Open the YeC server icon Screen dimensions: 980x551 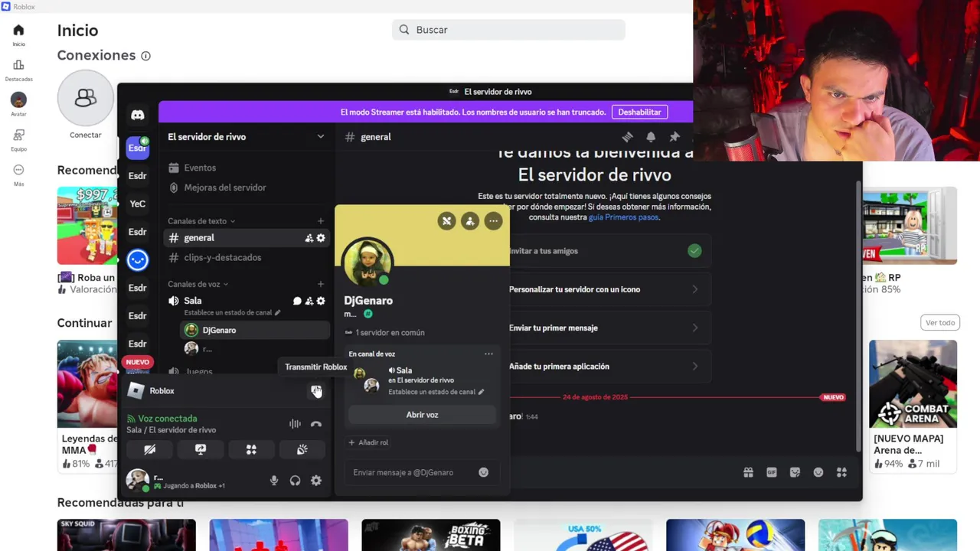click(137, 204)
